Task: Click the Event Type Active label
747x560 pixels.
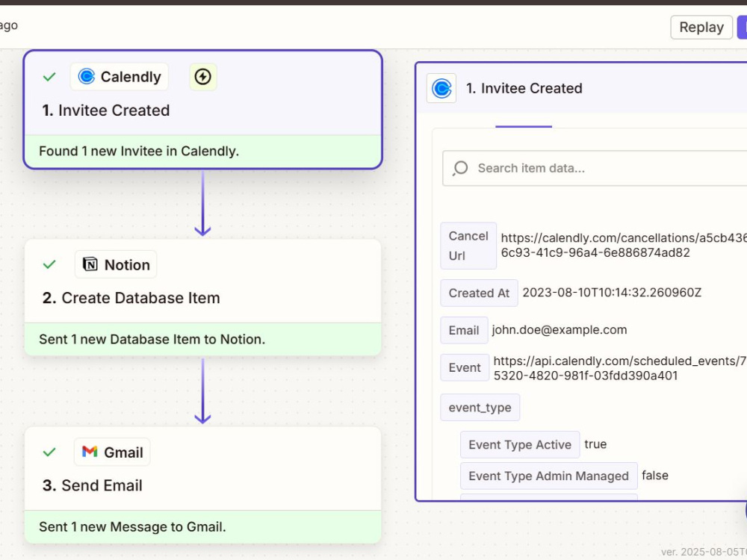Action: pos(520,445)
